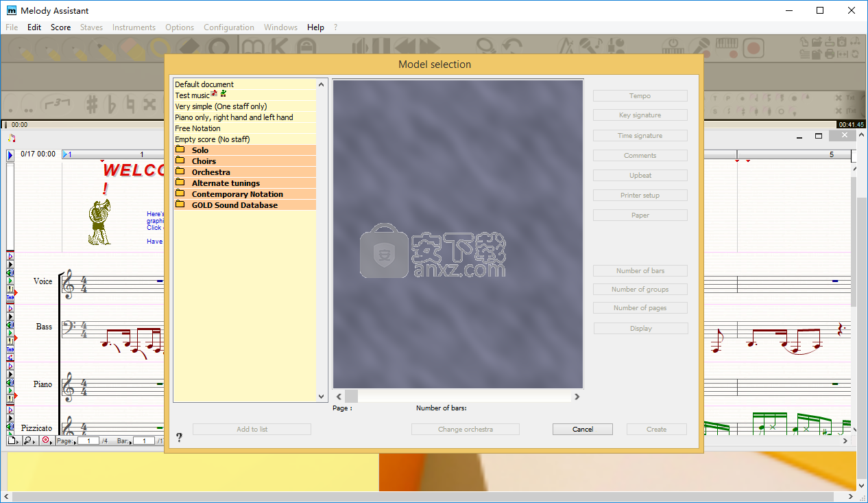Viewport: 868px width, 503px height.
Task: Expand the Contemporary Notation folder
Action: 245,194
